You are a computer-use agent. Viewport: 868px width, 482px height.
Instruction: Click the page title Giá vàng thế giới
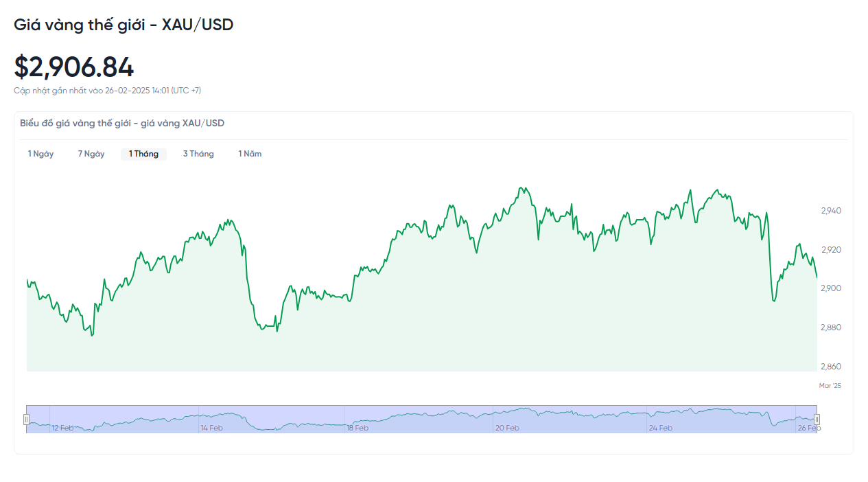(124, 25)
